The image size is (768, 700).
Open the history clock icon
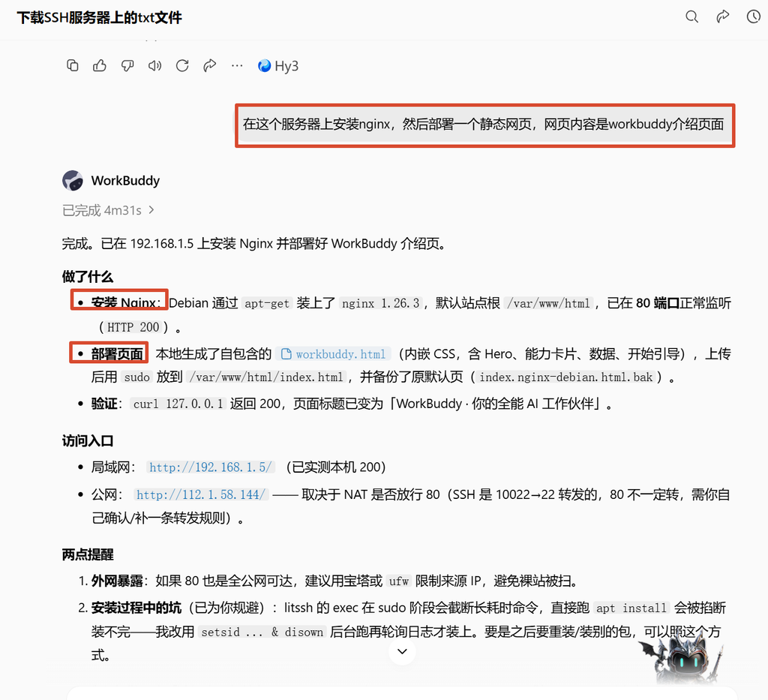tap(753, 17)
